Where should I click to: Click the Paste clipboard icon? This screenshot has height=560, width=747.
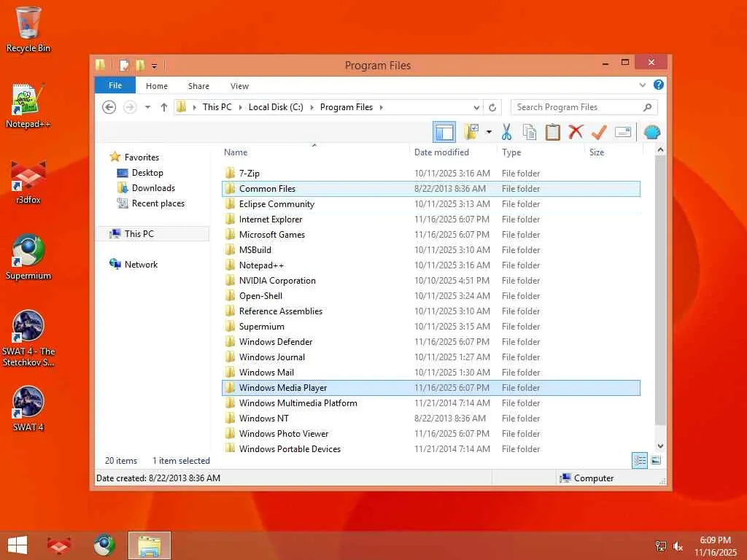tap(552, 132)
